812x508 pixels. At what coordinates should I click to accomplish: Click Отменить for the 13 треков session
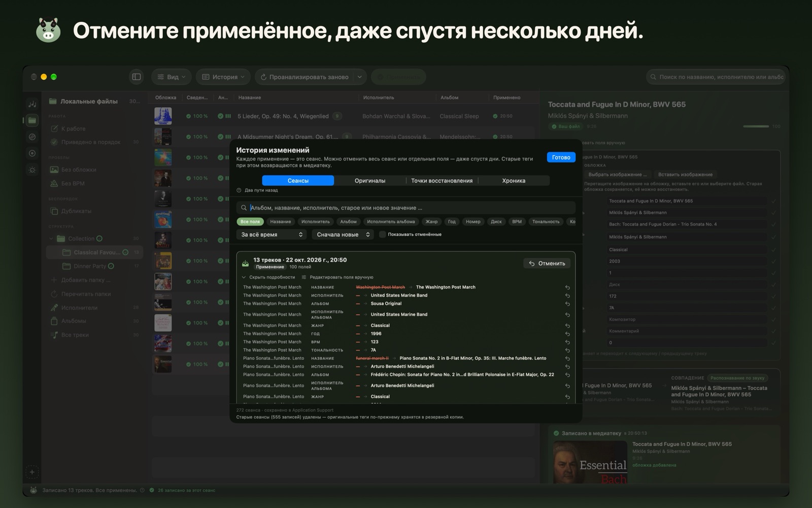click(x=547, y=263)
